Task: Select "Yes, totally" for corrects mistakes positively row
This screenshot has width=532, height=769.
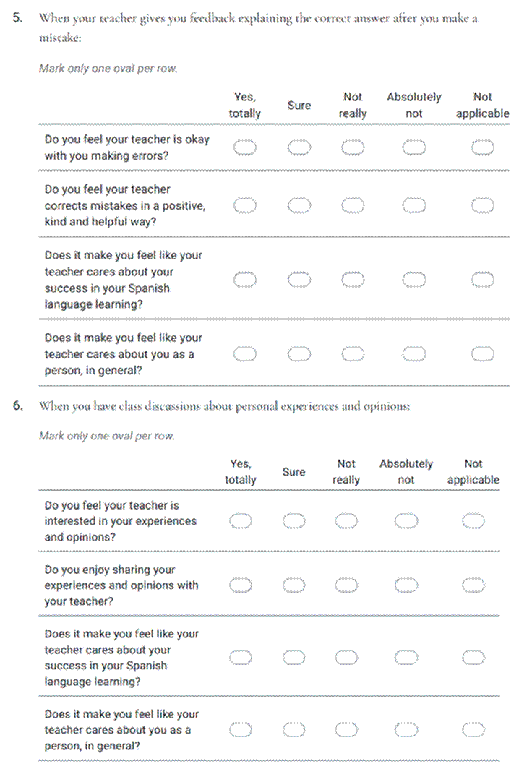Action: point(246,206)
